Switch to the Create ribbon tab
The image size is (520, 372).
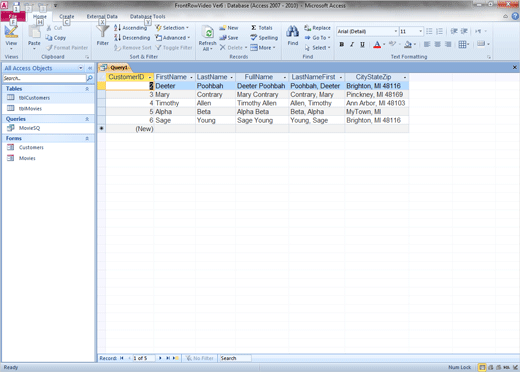67,16
